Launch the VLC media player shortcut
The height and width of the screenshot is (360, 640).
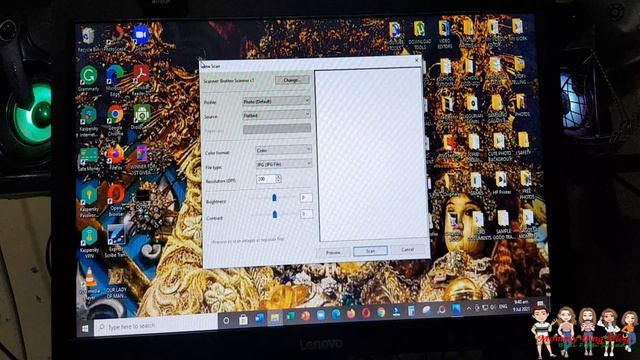click(91, 283)
